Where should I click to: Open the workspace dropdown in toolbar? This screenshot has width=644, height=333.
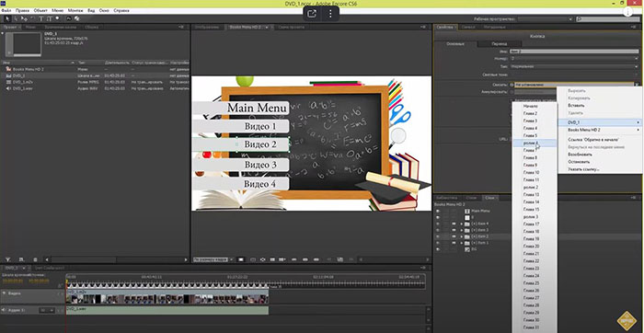click(545, 19)
